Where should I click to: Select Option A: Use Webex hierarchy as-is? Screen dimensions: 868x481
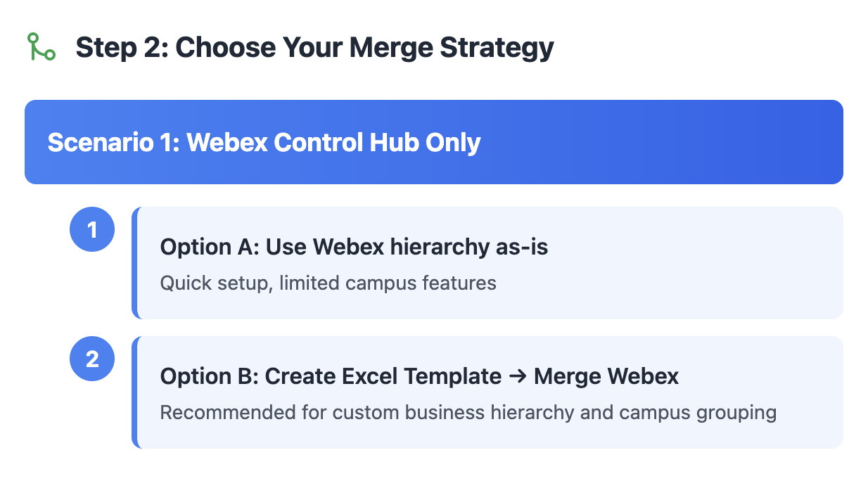tap(354, 247)
